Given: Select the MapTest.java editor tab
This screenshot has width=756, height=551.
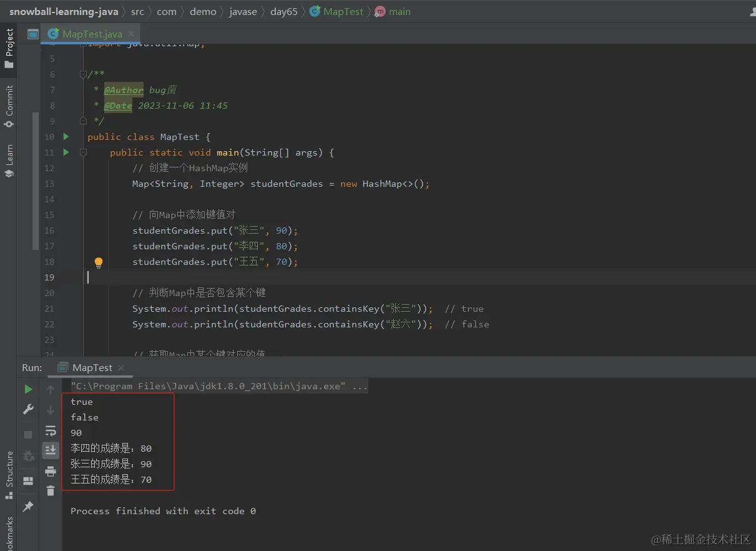Looking at the screenshot, I should coord(91,34).
